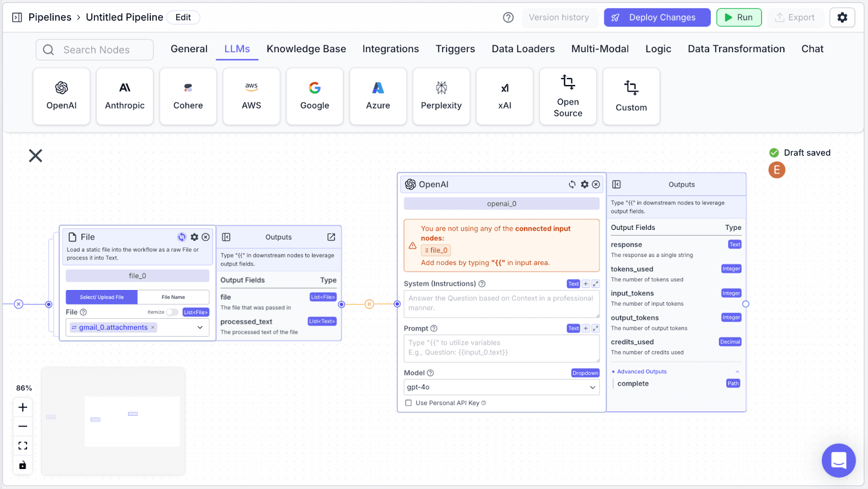Add an xAI node from the palette
868x489 pixels.
[505, 96]
